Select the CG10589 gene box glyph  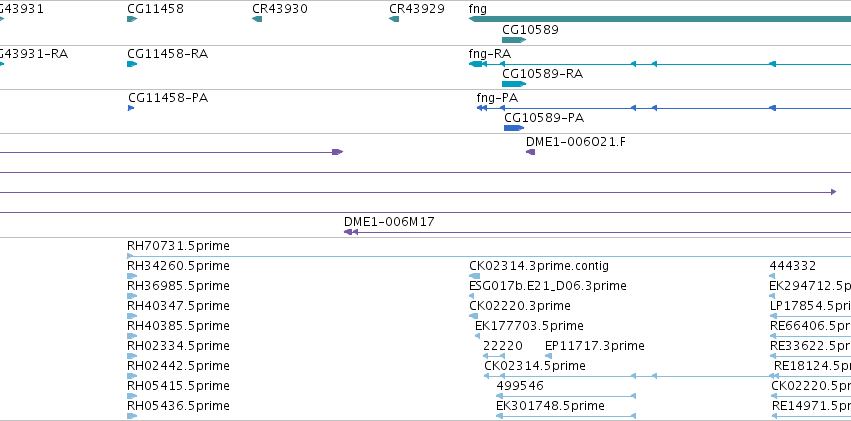(514, 40)
